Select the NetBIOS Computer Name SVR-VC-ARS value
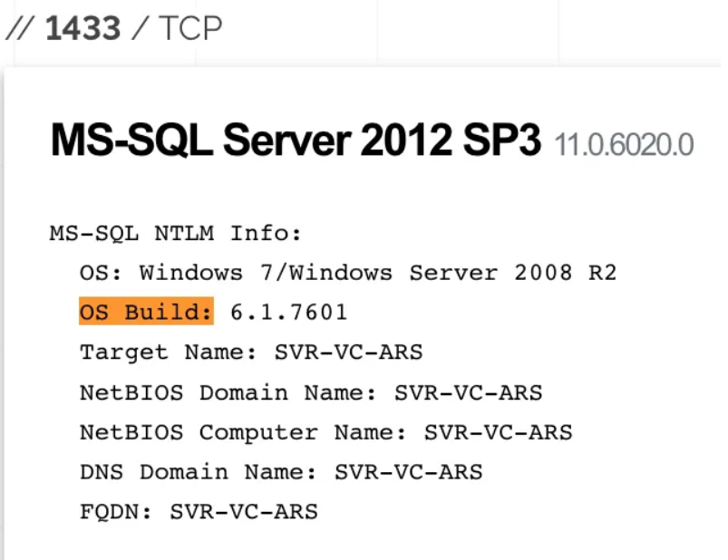 (x=499, y=432)
